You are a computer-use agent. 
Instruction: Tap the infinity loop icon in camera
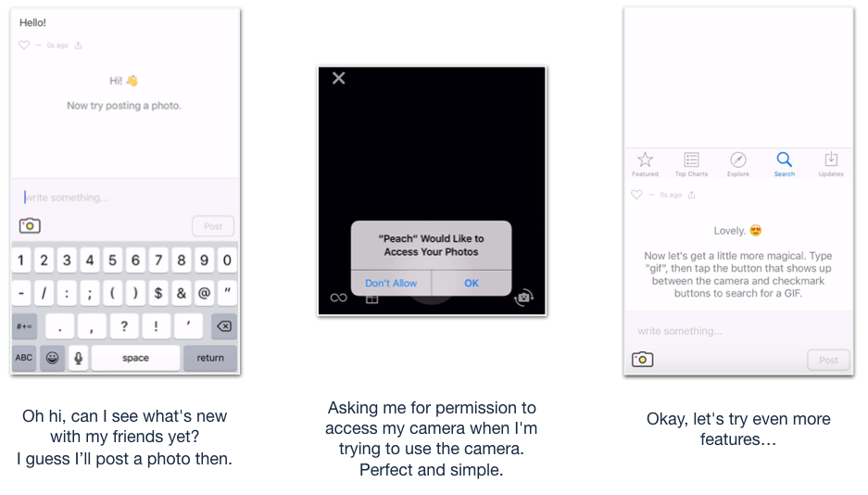pyautogui.click(x=339, y=298)
